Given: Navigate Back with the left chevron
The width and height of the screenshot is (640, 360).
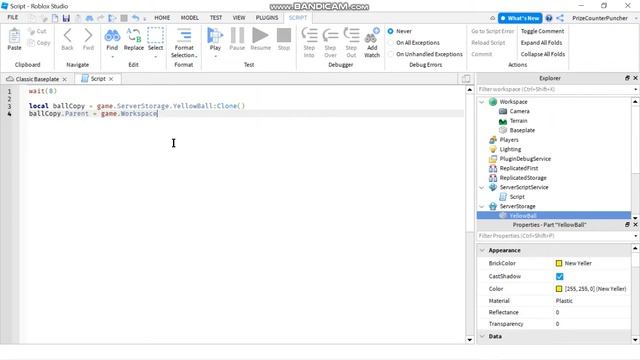Looking at the screenshot, I should (67, 36).
